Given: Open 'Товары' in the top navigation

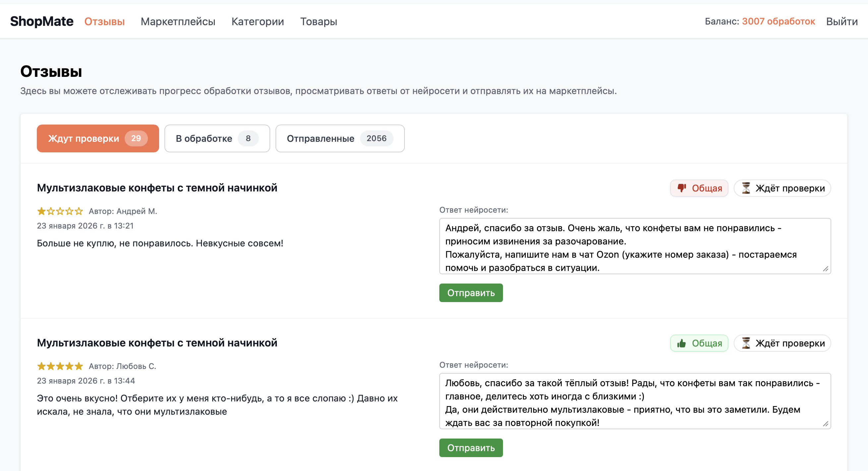Looking at the screenshot, I should click(318, 22).
